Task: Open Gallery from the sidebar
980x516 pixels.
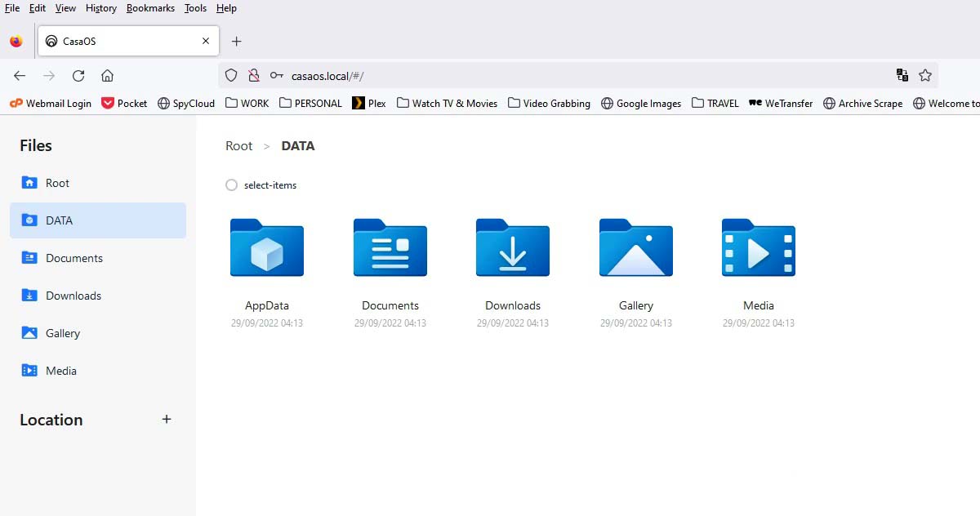Action: 63,333
